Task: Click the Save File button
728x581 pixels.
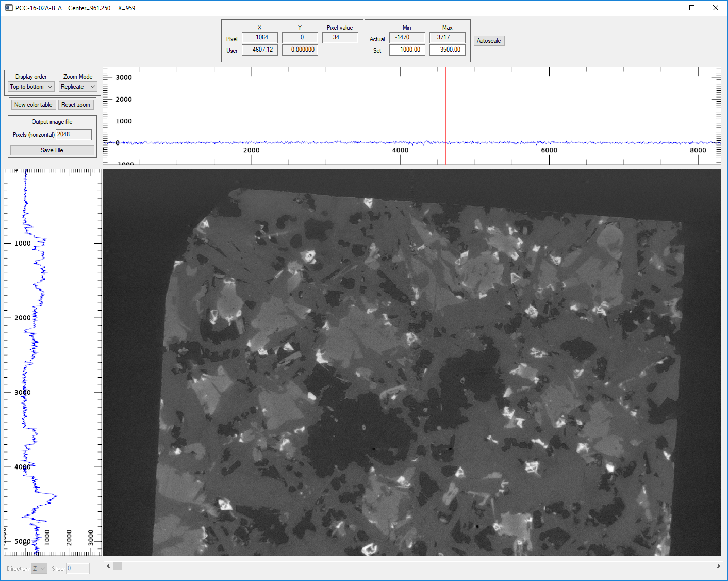Action: (52, 150)
